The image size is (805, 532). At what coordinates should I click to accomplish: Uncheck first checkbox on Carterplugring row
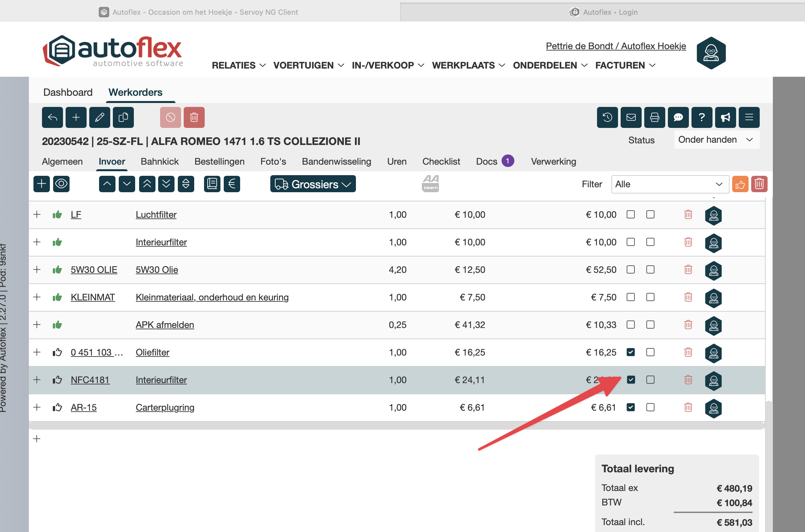pos(630,407)
